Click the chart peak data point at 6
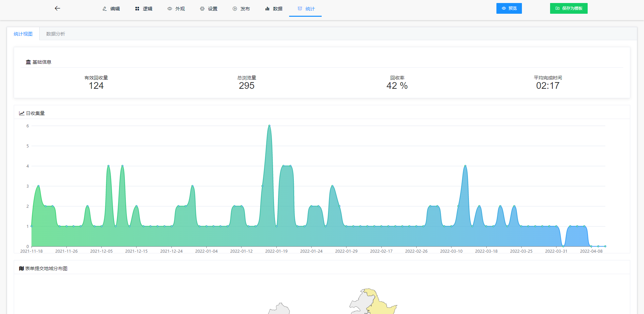Screen dimensions: 644x314 [269, 126]
